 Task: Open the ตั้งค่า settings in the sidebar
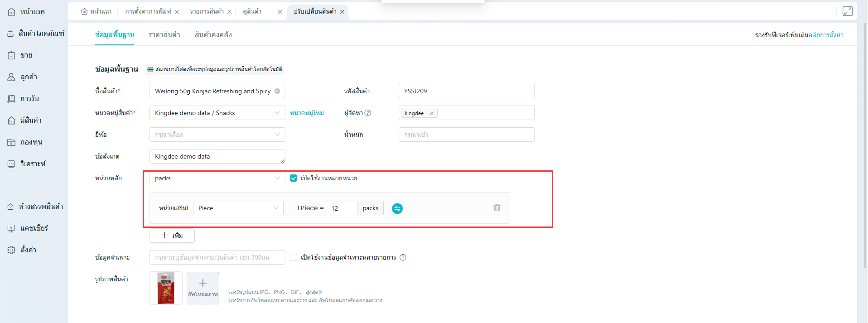coord(28,250)
